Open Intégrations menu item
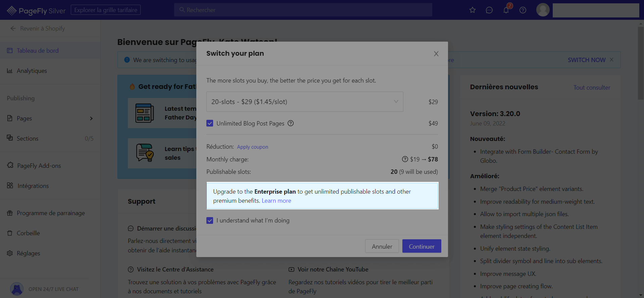The height and width of the screenshot is (298, 644). [50, 186]
